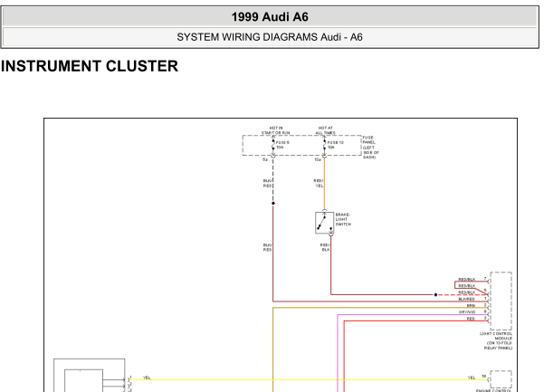Click 'FUSE PANEL (LEFT SIDE OF DASH)' label
The height and width of the screenshot is (392, 544).
(371, 148)
